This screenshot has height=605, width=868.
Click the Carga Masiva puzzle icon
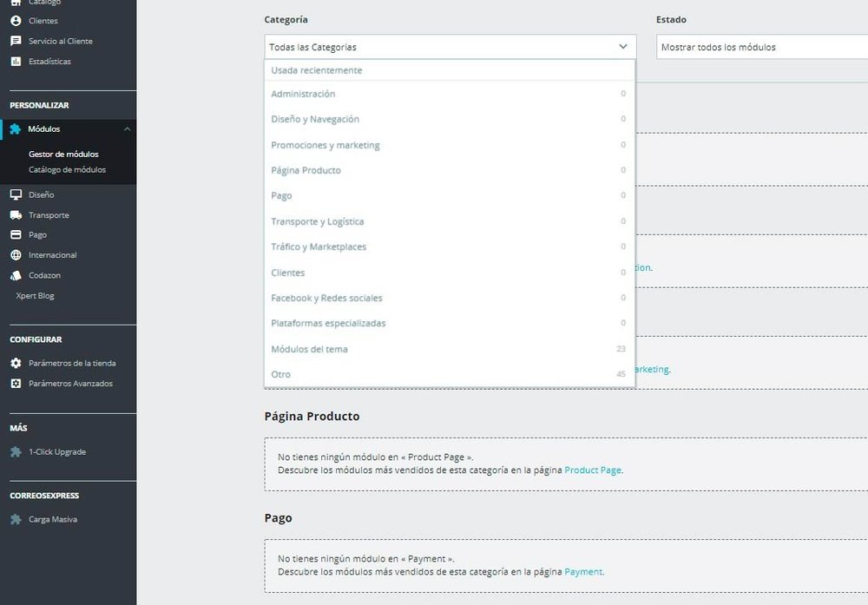(x=16, y=519)
